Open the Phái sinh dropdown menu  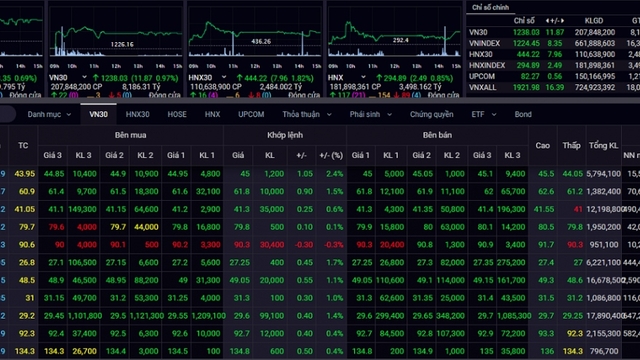pos(371,115)
